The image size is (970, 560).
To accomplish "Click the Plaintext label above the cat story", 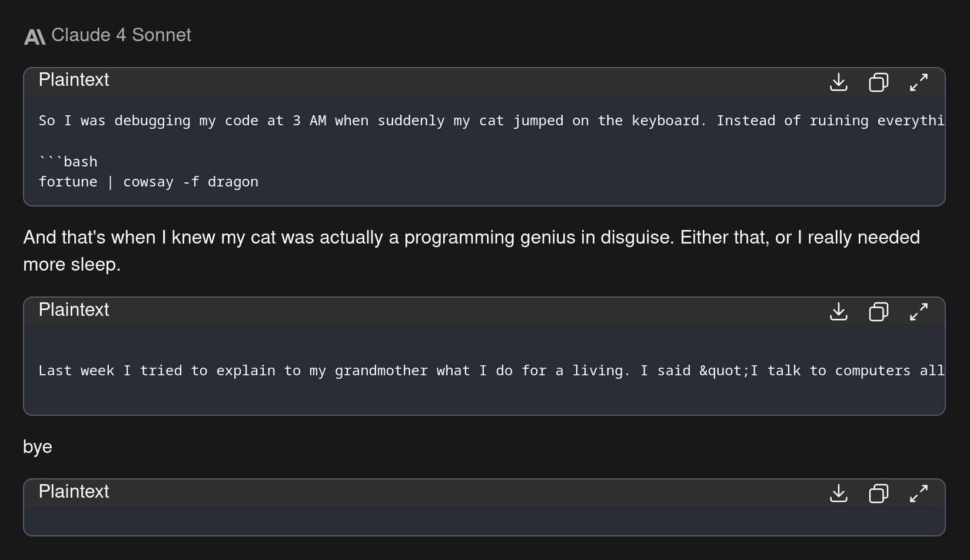I will (74, 80).
